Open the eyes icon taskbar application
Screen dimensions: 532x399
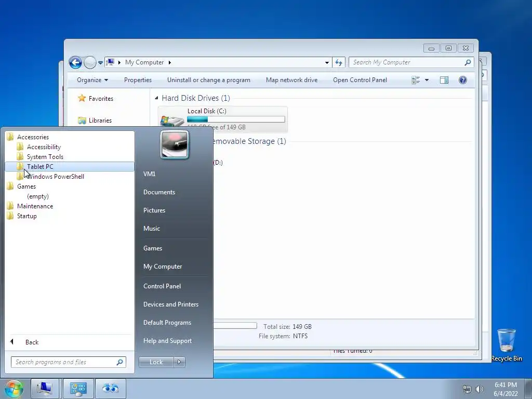pos(110,389)
